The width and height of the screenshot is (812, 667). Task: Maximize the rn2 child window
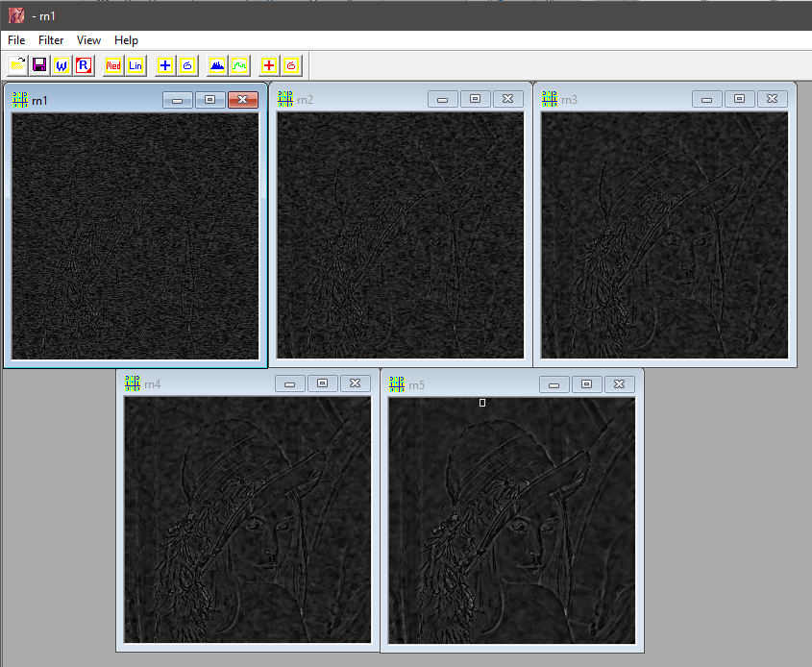pyautogui.click(x=475, y=99)
